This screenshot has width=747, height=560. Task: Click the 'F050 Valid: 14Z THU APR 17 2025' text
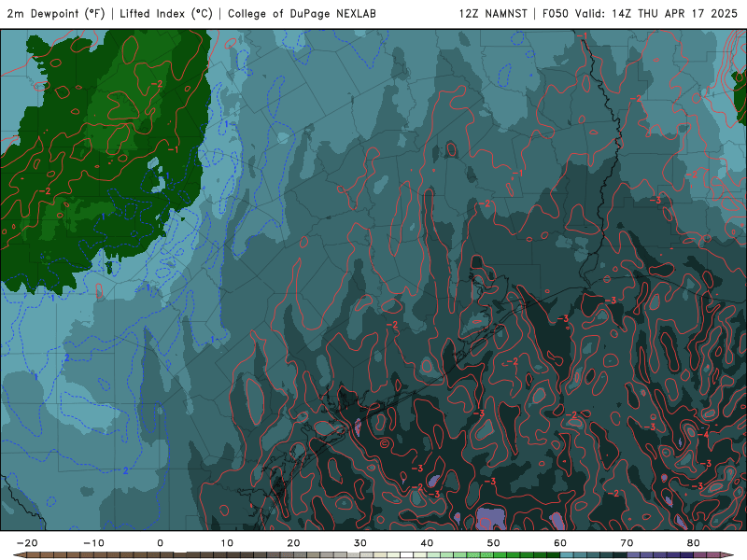(640, 13)
